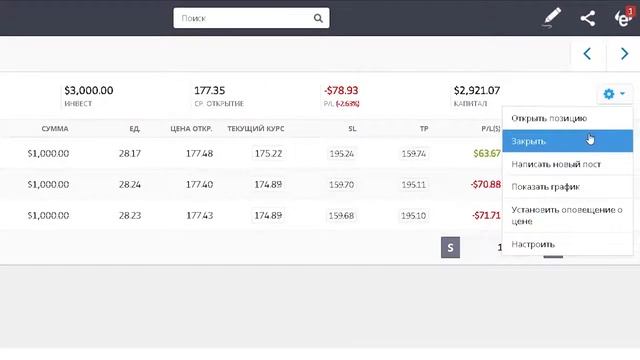Click current rate 174.89 in -$70.88 row

click(x=268, y=184)
